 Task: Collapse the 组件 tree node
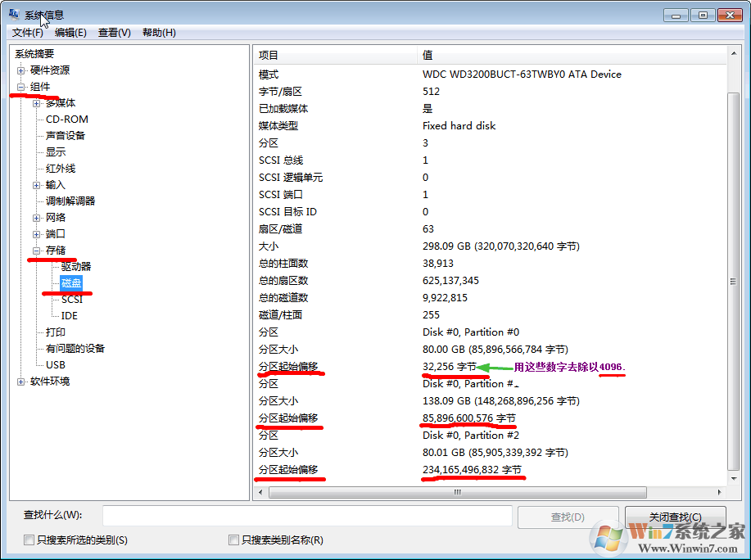tap(20, 87)
